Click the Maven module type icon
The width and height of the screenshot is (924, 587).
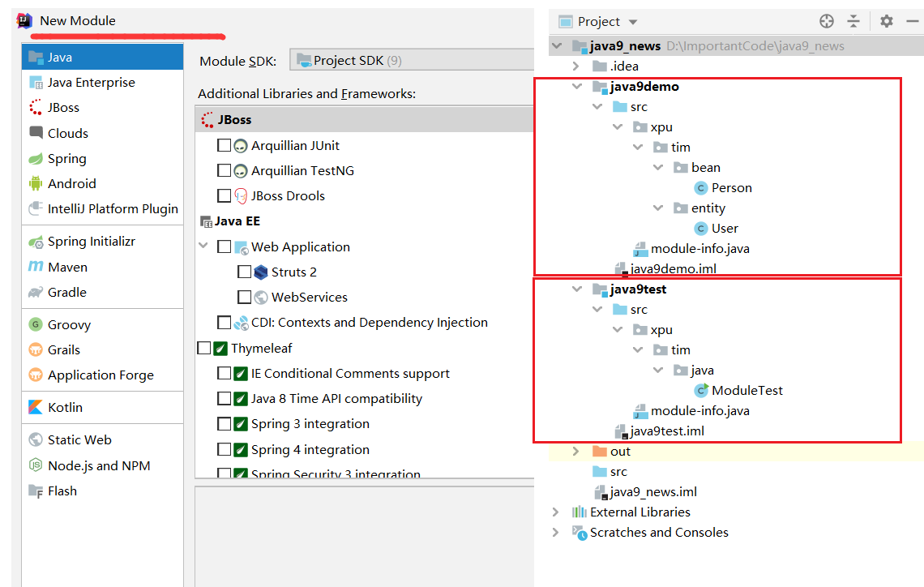click(x=36, y=267)
